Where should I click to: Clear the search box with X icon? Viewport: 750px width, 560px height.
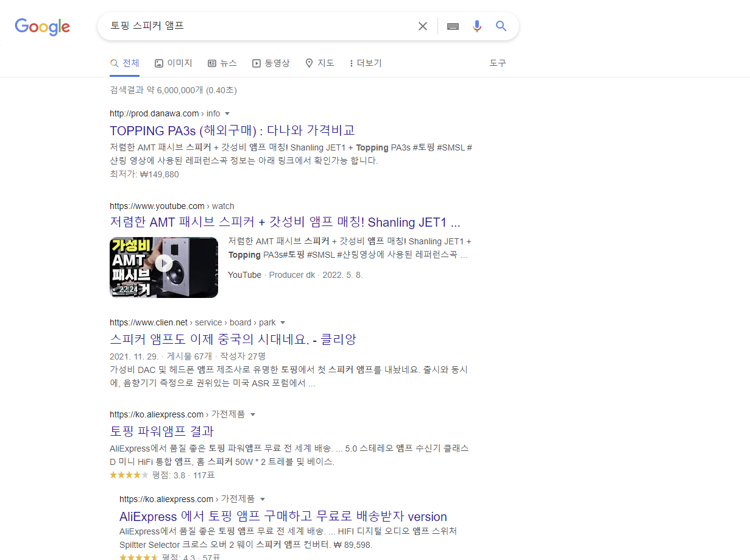click(x=422, y=26)
